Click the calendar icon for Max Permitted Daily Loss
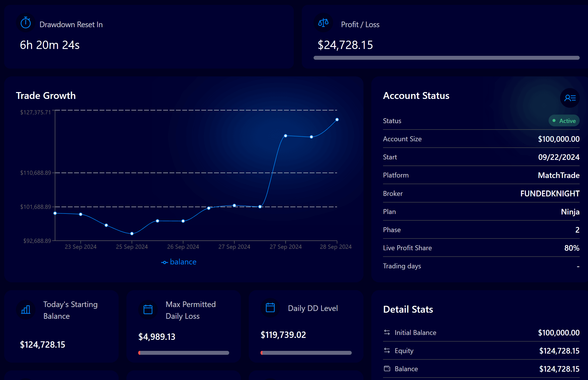Viewport: 588px width, 380px height. (x=148, y=309)
